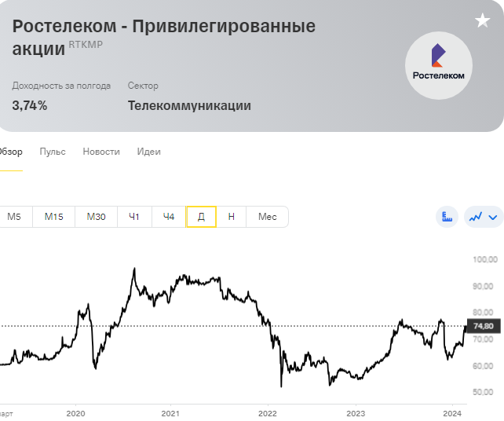Image resolution: width=504 pixels, height=421 pixels.
Task: Select the line chart type icon
Action: tap(476, 217)
